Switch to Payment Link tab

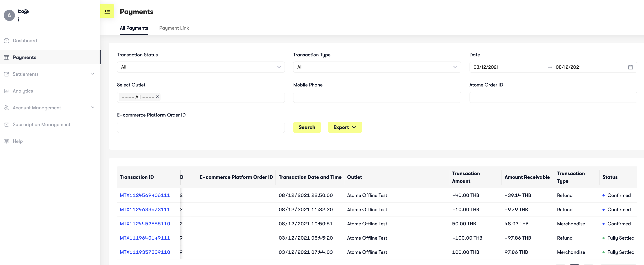[x=174, y=28]
